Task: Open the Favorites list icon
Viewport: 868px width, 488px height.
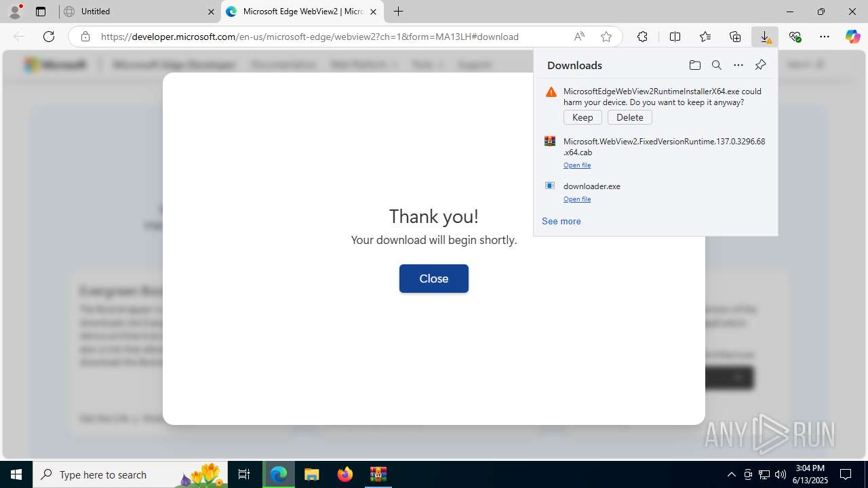Action: 705,37
